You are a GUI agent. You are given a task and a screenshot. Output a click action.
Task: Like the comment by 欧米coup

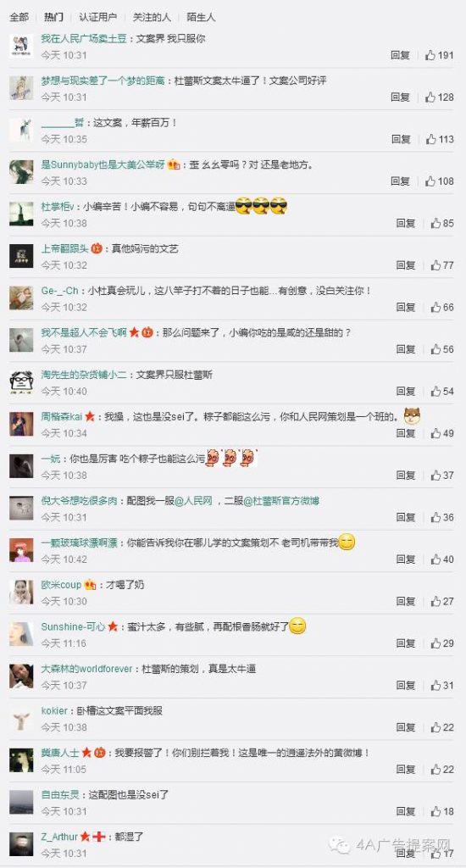442,601
